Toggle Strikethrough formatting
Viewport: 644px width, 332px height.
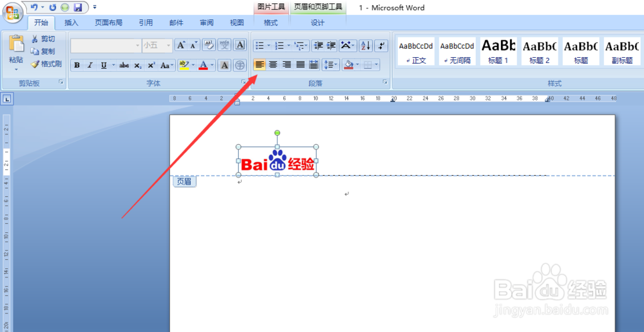pos(124,65)
